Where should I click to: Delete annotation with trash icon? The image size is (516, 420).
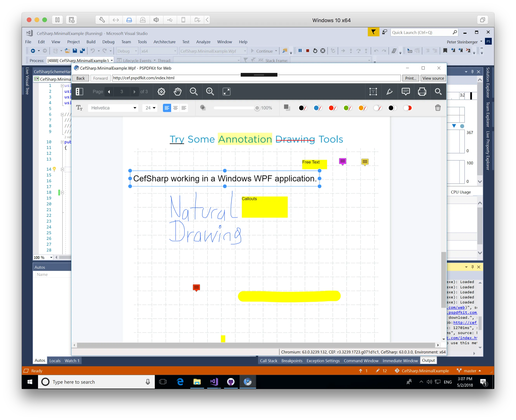(438, 108)
